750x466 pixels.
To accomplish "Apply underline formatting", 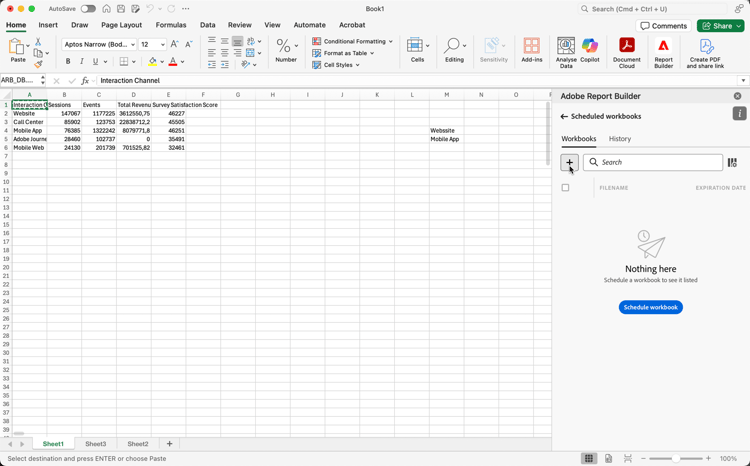I will point(95,61).
